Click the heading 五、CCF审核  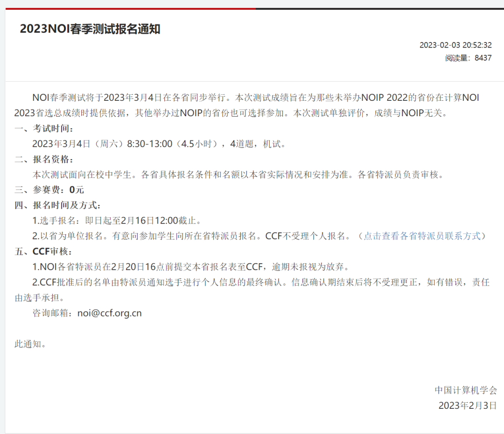point(43,252)
